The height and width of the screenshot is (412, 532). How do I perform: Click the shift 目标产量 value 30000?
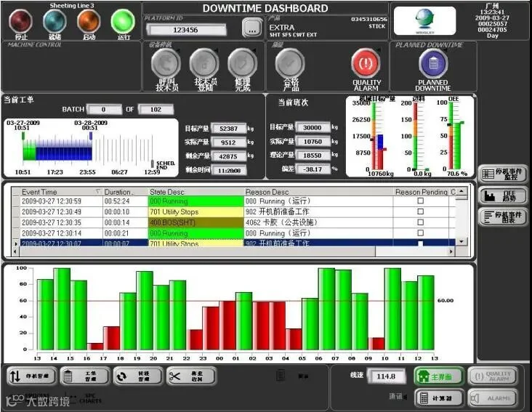coord(313,127)
